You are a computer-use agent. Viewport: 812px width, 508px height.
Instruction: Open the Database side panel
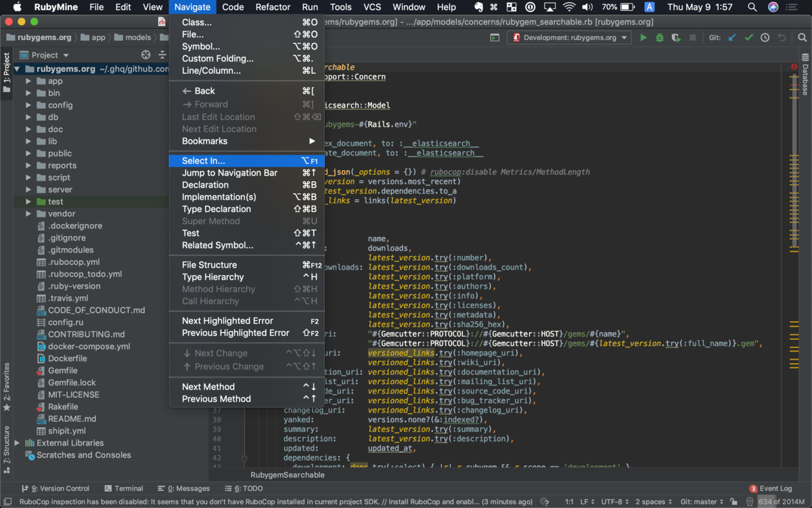click(x=805, y=75)
